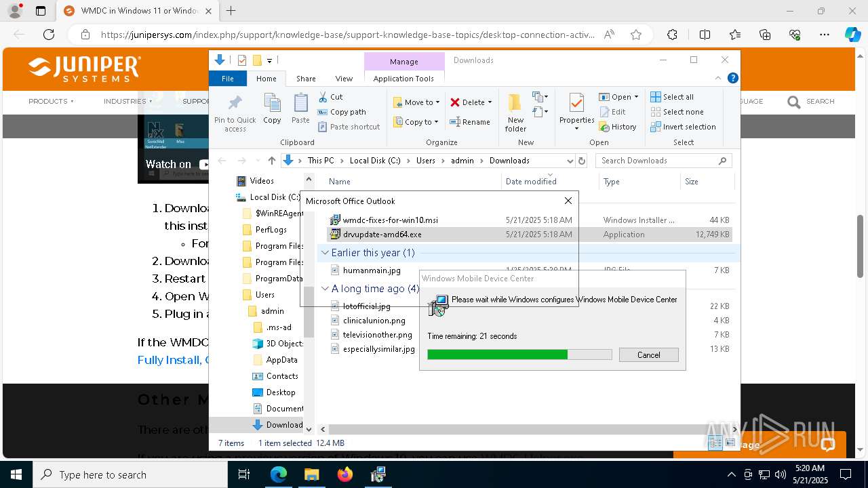Click Refresh button beside address bar
This screenshot has height=488, width=868.
click(x=581, y=161)
